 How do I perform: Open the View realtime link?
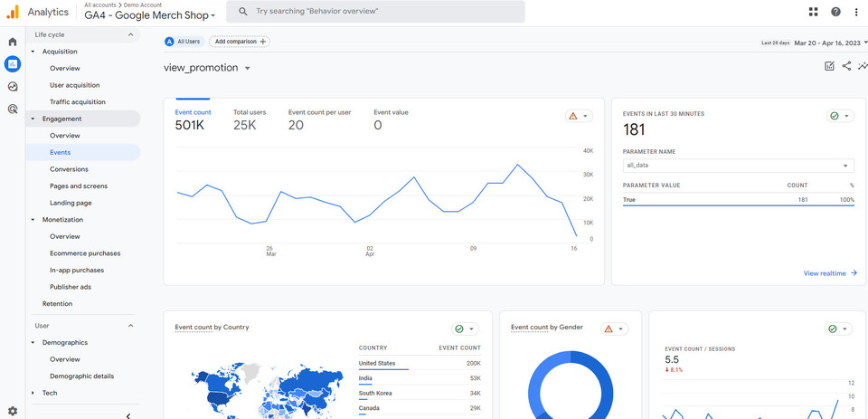[829, 273]
